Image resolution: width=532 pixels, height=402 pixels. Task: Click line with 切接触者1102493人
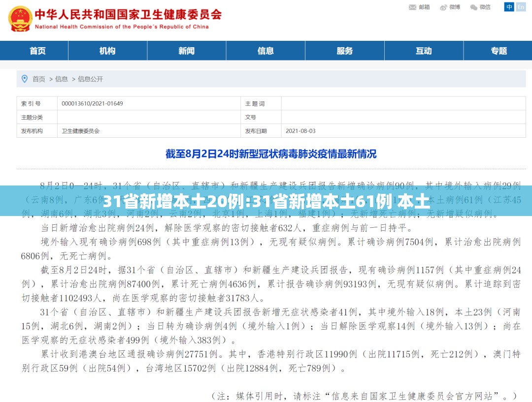click(143, 298)
